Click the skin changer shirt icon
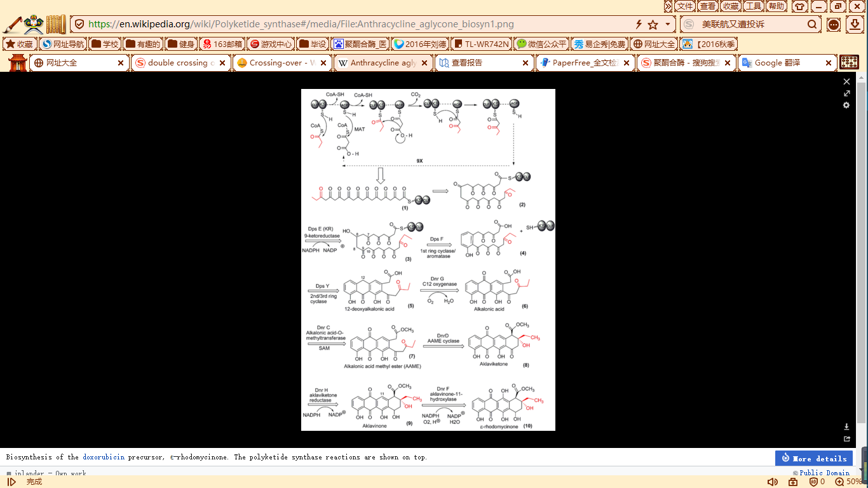Screen dimensions: 868x488 pos(800,6)
